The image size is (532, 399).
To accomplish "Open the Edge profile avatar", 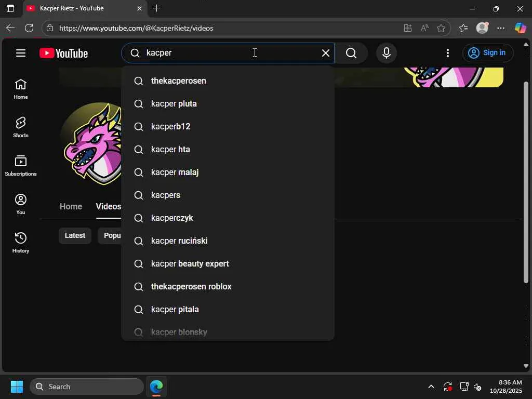I will click(x=482, y=28).
